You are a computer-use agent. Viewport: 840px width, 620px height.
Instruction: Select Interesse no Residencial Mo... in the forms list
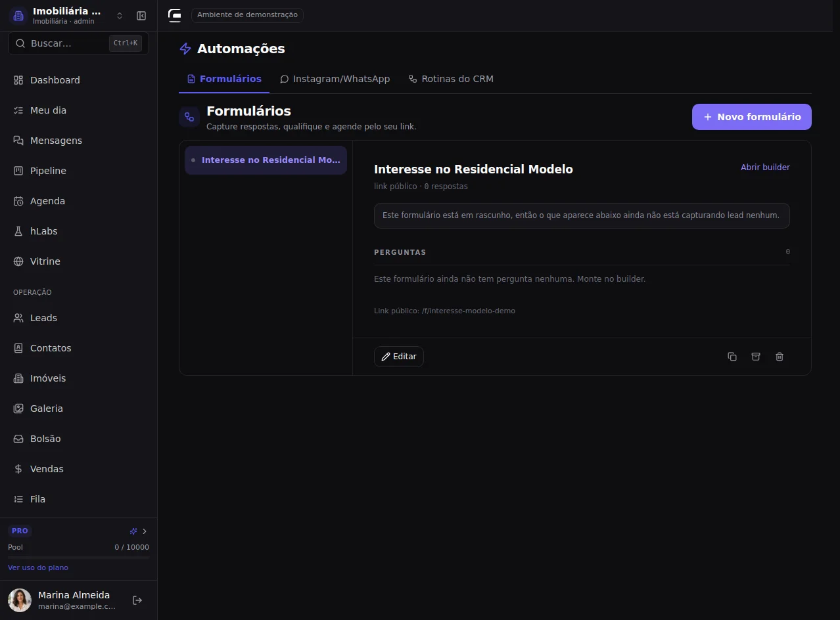coord(266,160)
